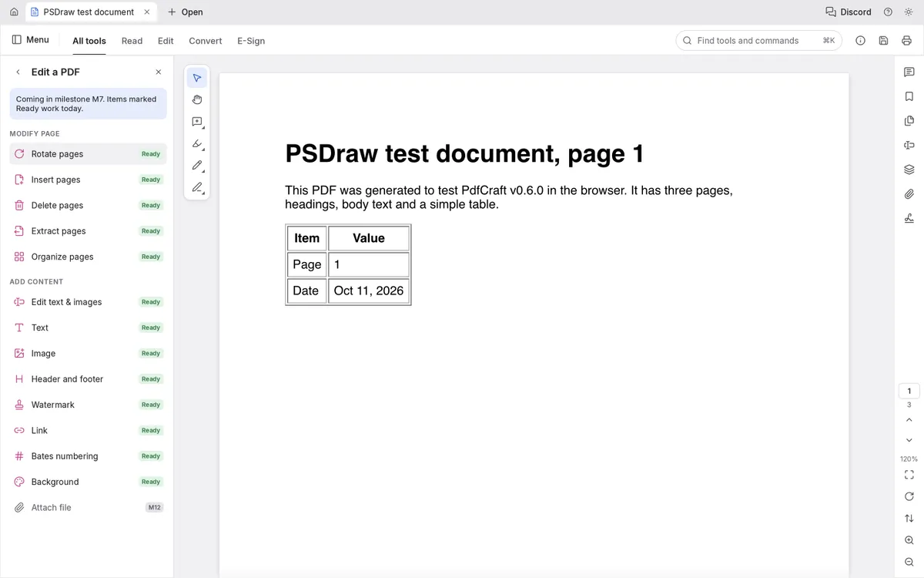Click the M12 badge beside Attach file

[154, 508]
